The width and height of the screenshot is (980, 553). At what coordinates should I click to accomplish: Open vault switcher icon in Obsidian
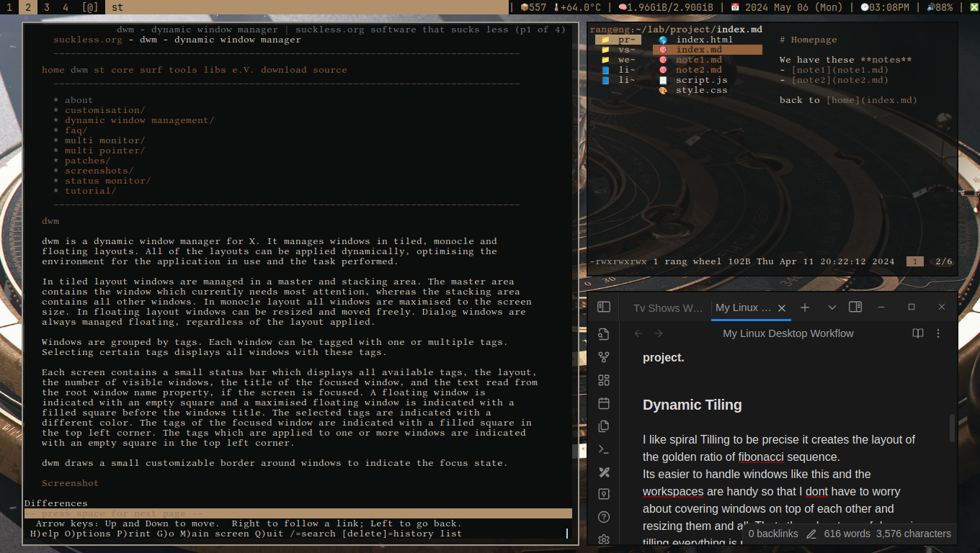pyautogui.click(x=604, y=494)
